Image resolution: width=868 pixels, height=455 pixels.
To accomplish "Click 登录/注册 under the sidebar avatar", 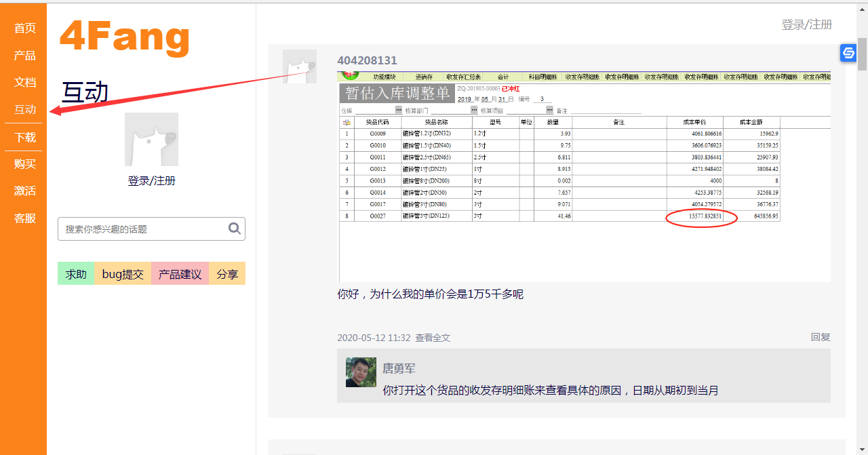I will pyautogui.click(x=152, y=181).
